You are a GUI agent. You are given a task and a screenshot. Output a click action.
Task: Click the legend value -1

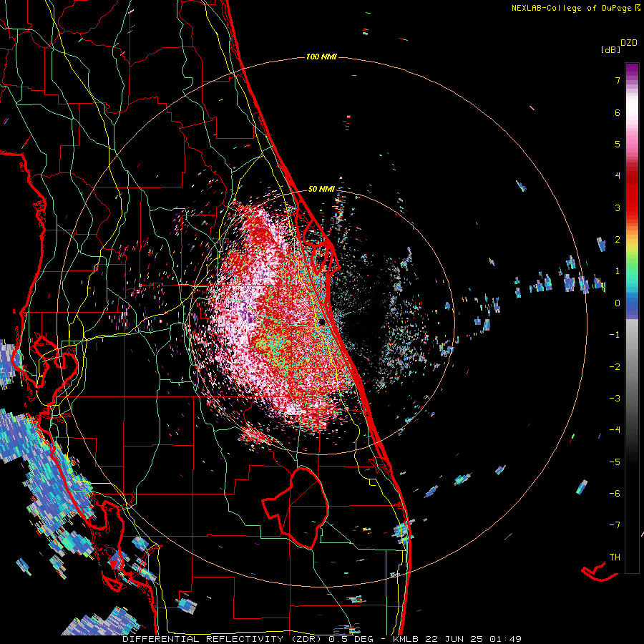(x=615, y=335)
